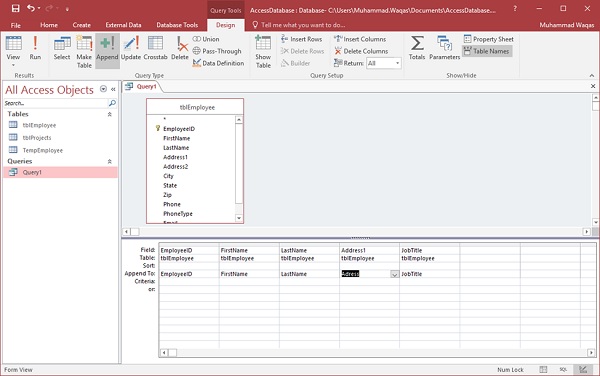Open the TempEmployee table in navigation pane

tap(42, 150)
